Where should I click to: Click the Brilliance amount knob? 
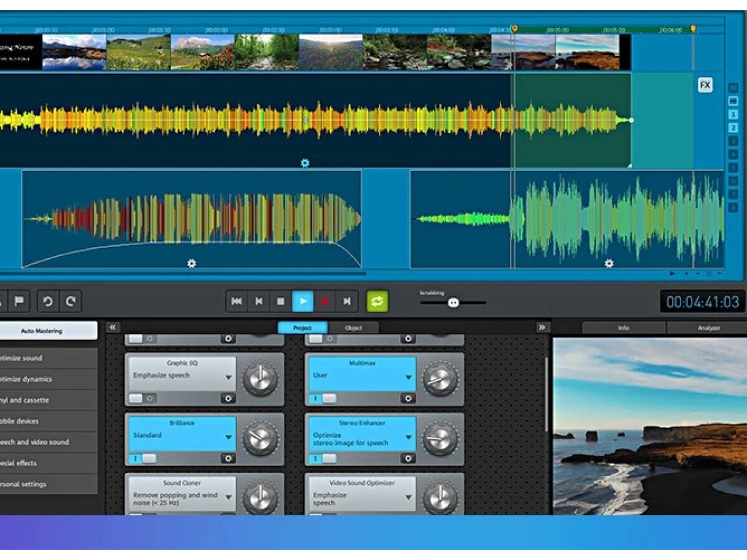pyautogui.click(x=260, y=439)
